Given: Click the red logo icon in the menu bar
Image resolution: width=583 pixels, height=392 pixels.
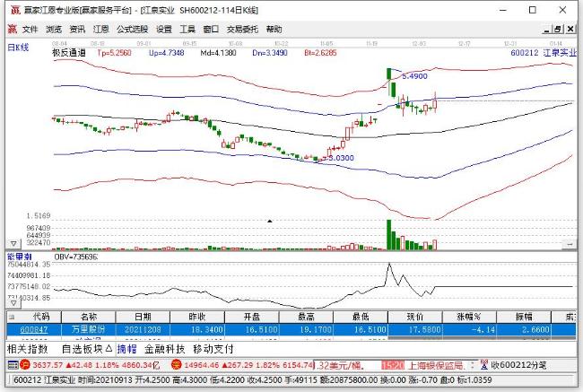Looking at the screenshot, I should click(13, 29).
